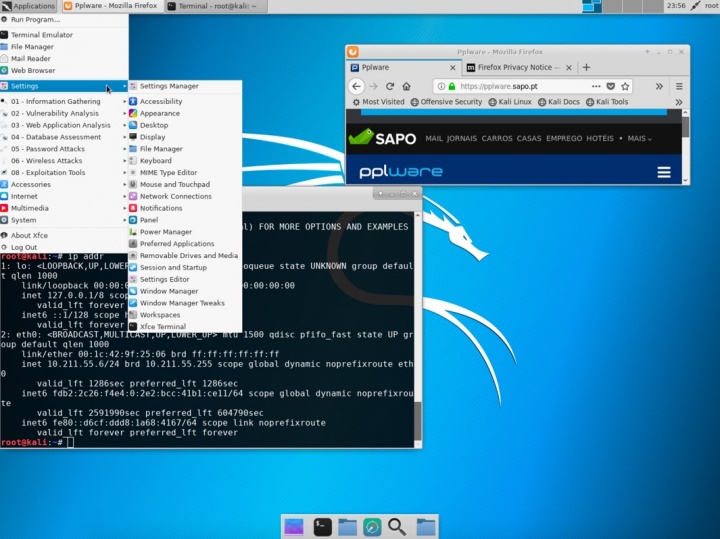Go back with Firefox back arrow

356,86
